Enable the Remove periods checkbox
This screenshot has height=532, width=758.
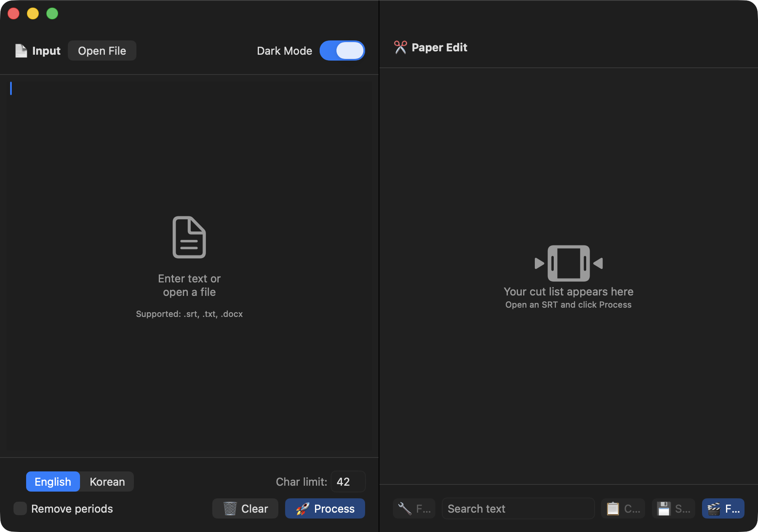(x=20, y=508)
